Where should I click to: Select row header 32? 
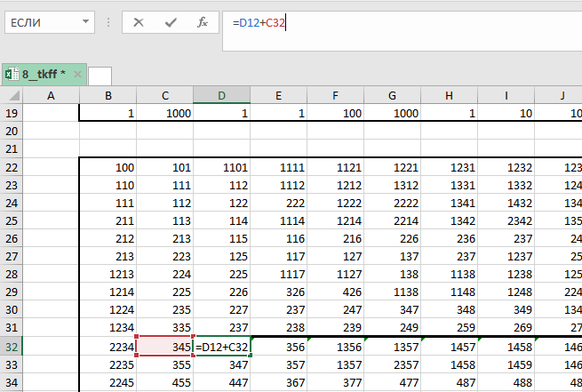(12, 347)
